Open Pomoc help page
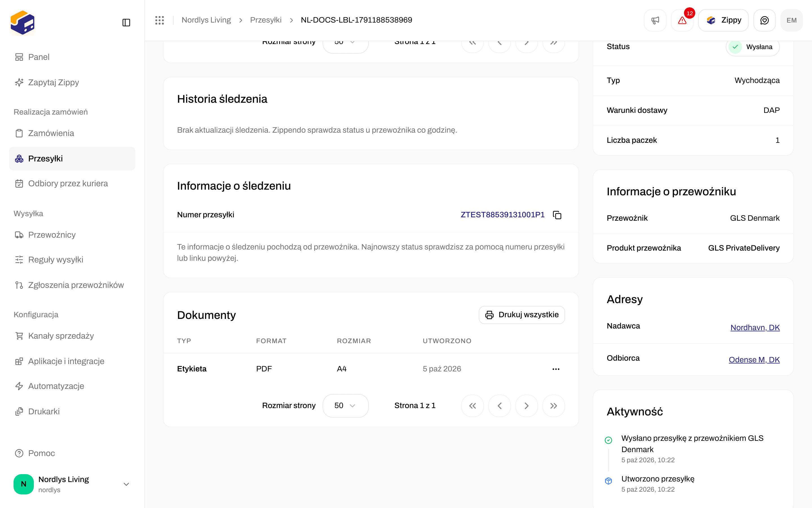 (72, 453)
